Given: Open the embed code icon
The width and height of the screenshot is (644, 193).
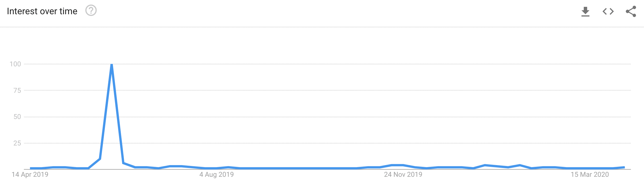Looking at the screenshot, I should point(608,11).
